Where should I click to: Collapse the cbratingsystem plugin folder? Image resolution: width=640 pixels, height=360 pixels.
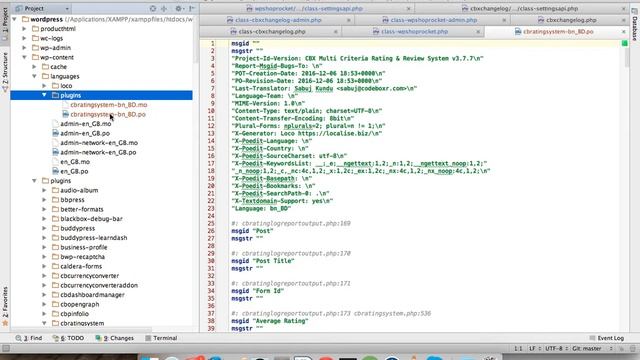44,323
